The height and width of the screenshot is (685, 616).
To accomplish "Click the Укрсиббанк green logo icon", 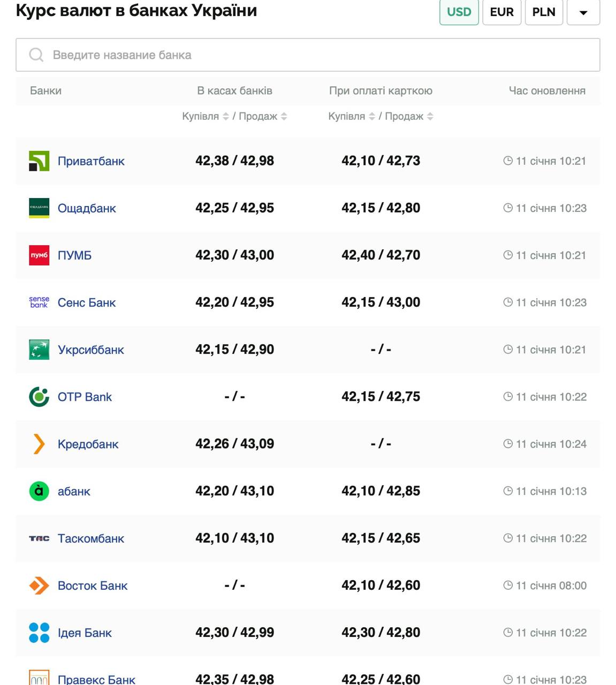I will 39,349.
